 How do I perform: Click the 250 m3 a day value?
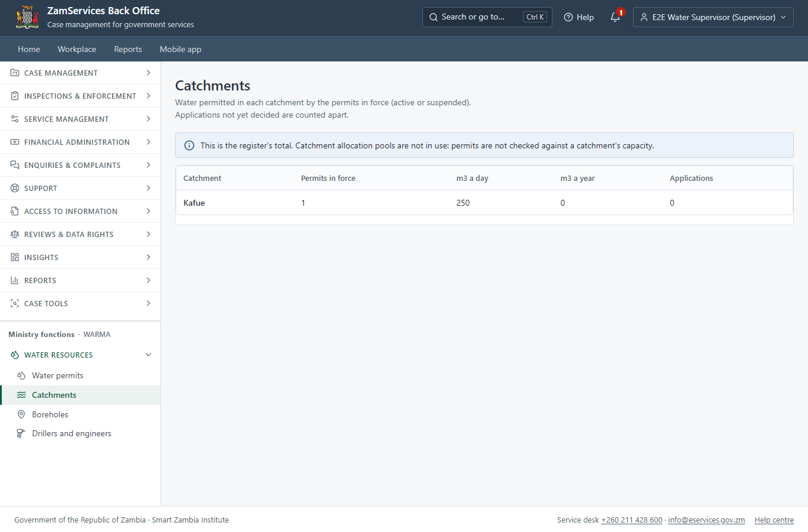coord(463,203)
